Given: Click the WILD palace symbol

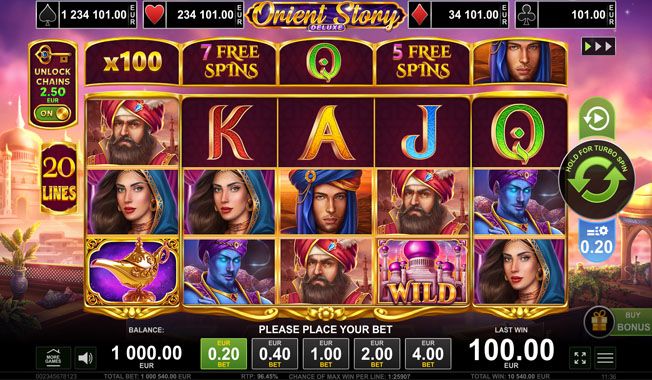Looking at the screenshot, I should point(423,272).
